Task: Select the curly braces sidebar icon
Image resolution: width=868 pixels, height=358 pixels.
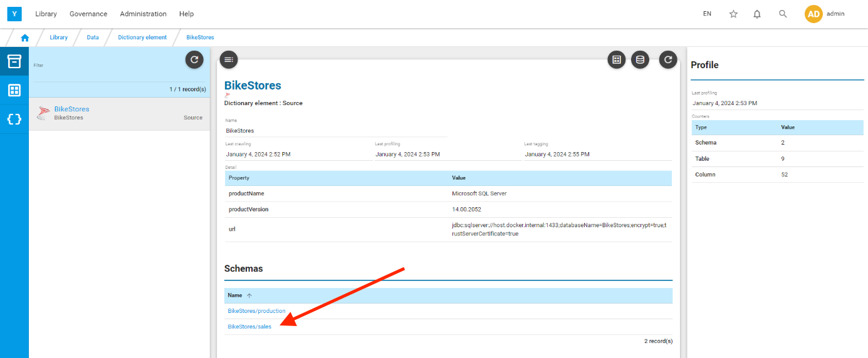Action: point(14,118)
